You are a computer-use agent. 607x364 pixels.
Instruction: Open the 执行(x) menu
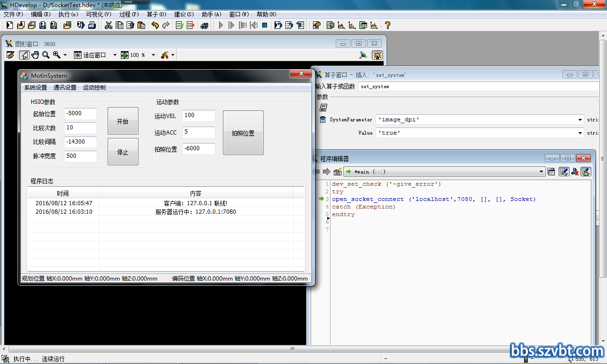[x=68, y=14]
